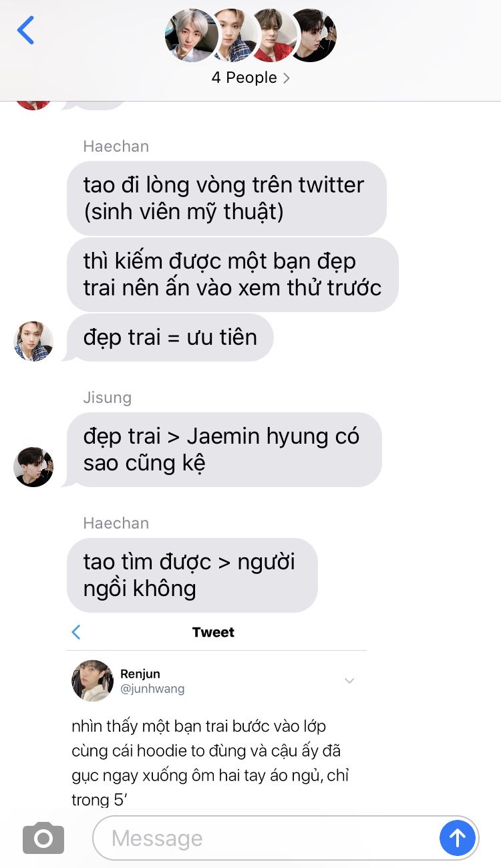Tap Jisung's dark avatar in chat
The image size is (501, 868).
coord(33,467)
